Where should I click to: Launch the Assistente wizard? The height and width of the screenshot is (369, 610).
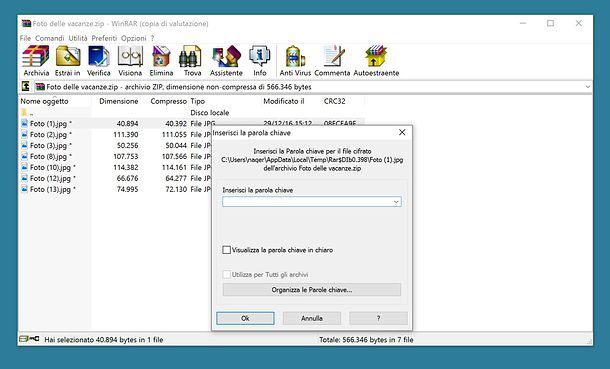(x=226, y=61)
